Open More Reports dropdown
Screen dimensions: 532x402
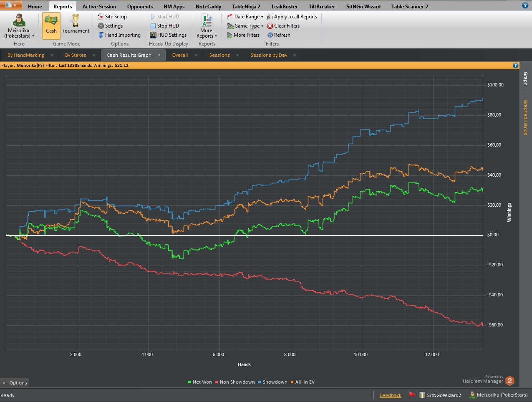tap(207, 26)
